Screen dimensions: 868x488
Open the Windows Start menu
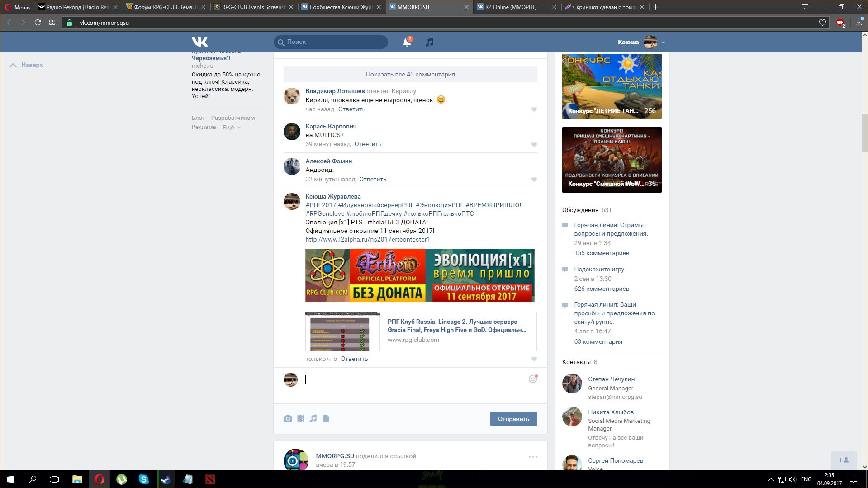[x=11, y=479]
